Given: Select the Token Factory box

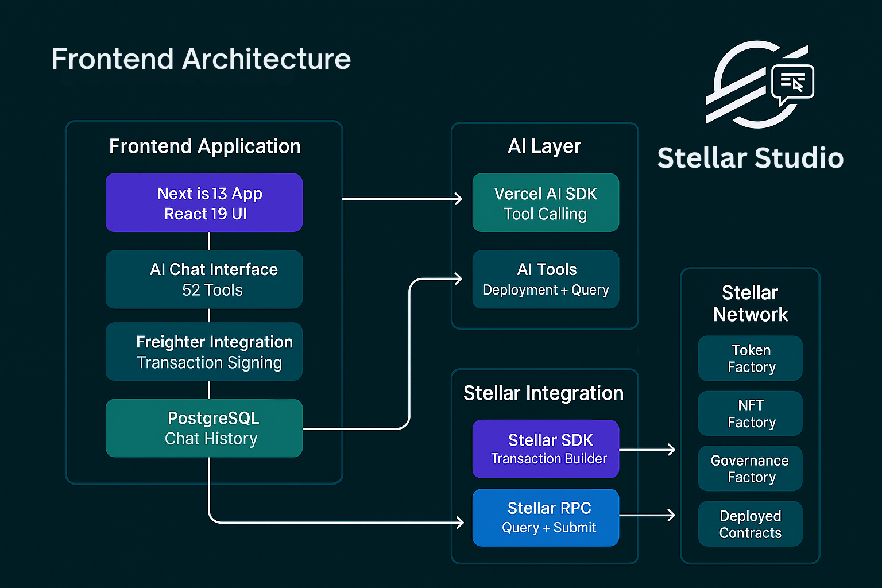Looking at the screenshot, I should [750, 358].
